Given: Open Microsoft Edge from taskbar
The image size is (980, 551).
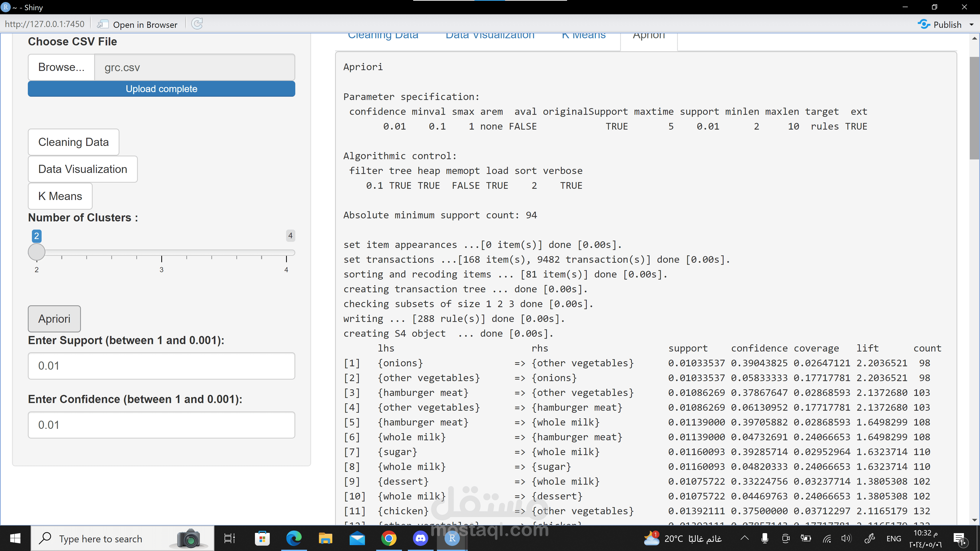Looking at the screenshot, I should [x=294, y=538].
